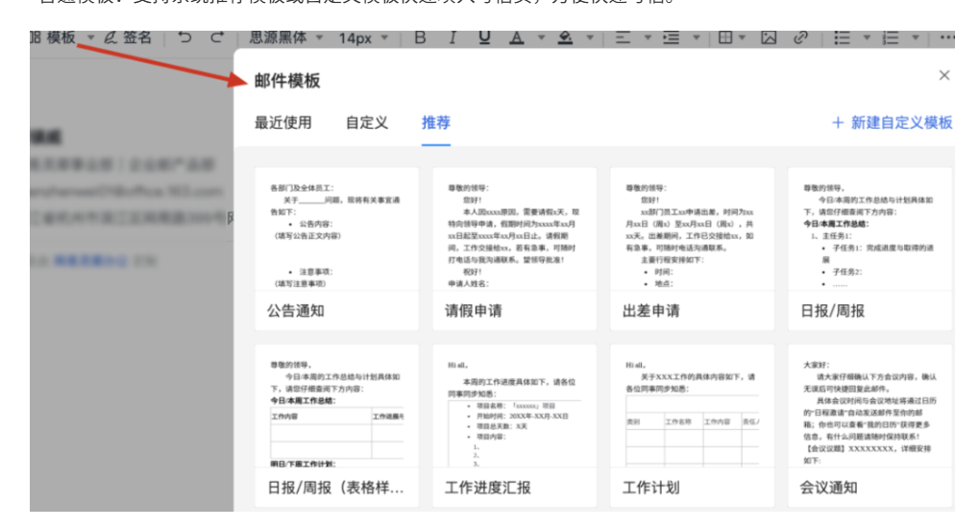980x528 pixels.
Task: Apply the highlight fill color icon
Action: (x=565, y=38)
